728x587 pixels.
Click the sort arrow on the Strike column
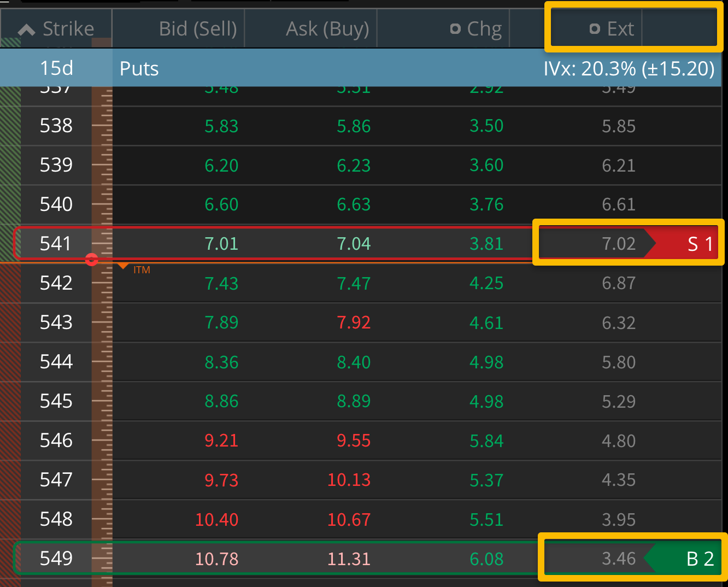click(26, 28)
